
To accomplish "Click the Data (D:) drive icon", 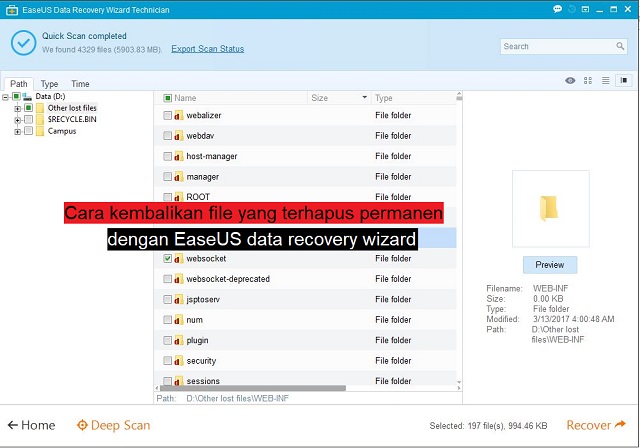I will coord(27,97).
